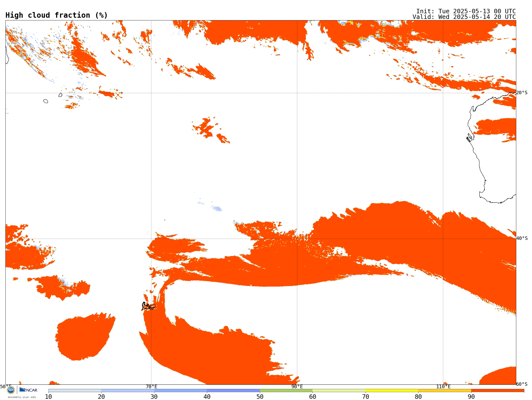The height and width of the screenshot is (400, 532).
Task: Click the colorbar tick label 70
Action: click(366, 397)
